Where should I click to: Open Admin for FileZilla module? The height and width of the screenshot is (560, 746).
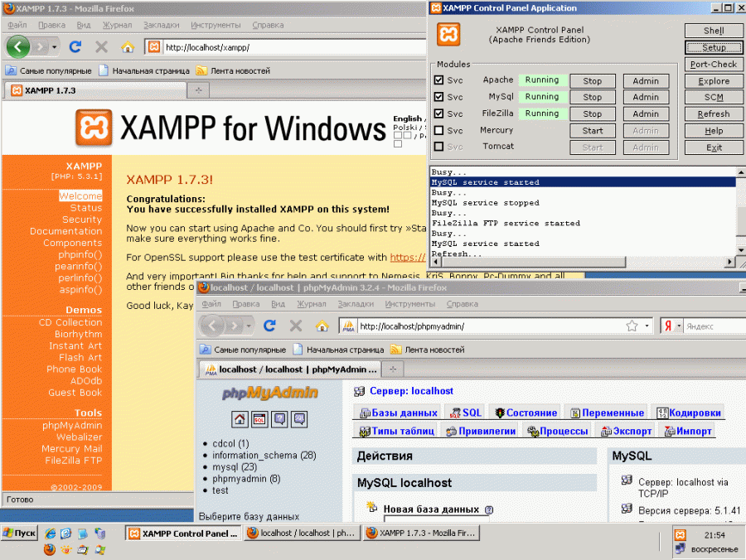pyautogui.click(x=646, y=114)
